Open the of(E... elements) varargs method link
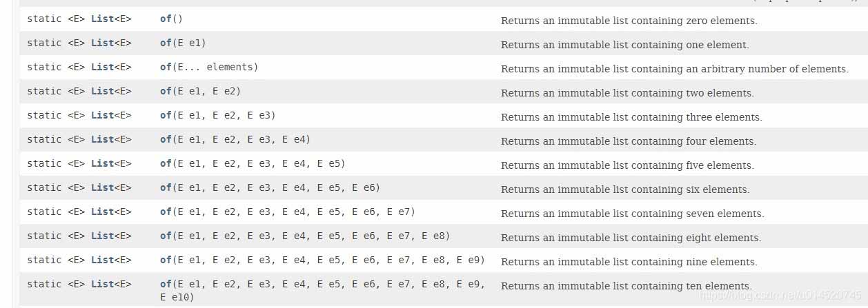868x308 pixels. [166, 68]
